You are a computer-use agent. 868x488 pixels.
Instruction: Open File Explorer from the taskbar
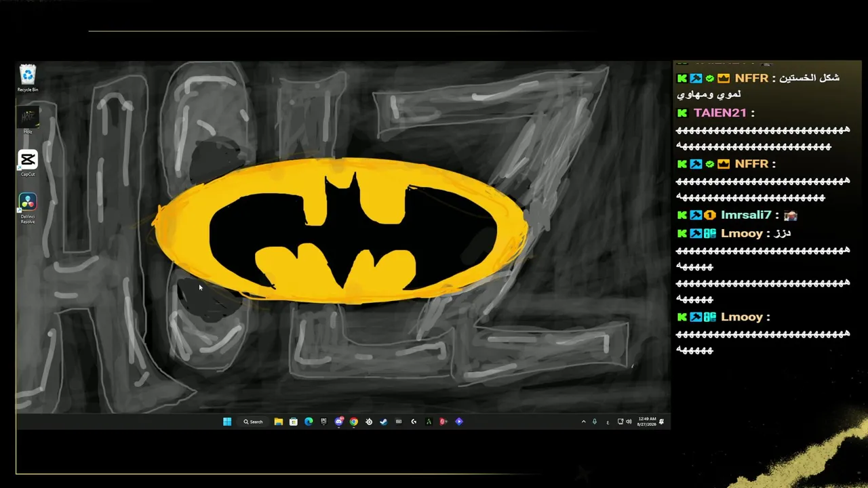click(x=278, y=422)
